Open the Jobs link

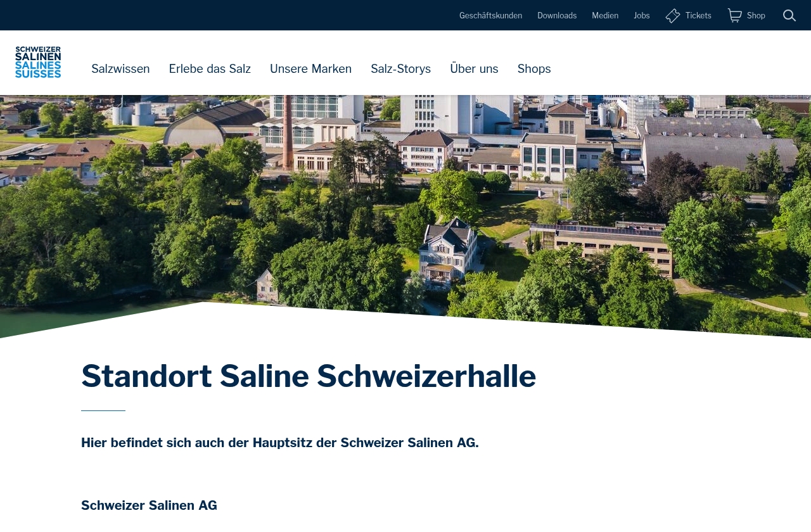click(642, 16)
